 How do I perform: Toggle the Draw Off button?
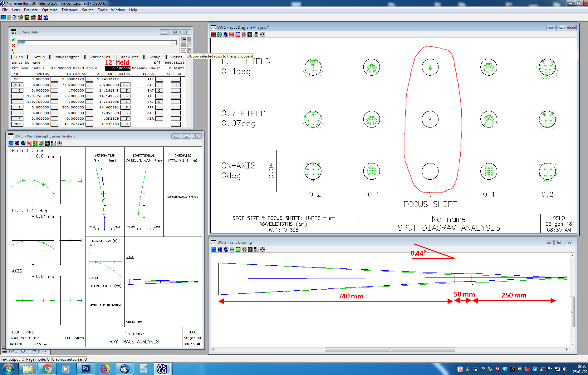[x=129, y=57]
